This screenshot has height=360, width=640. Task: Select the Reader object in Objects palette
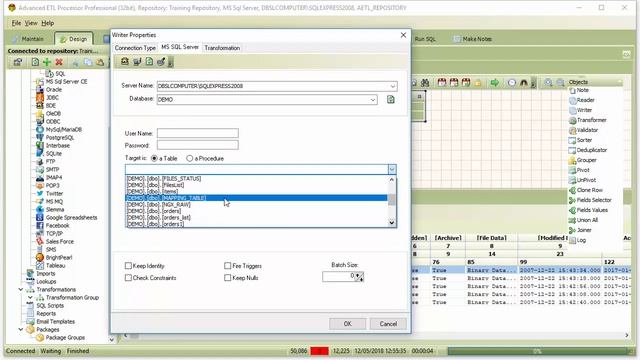click(582, 100)
